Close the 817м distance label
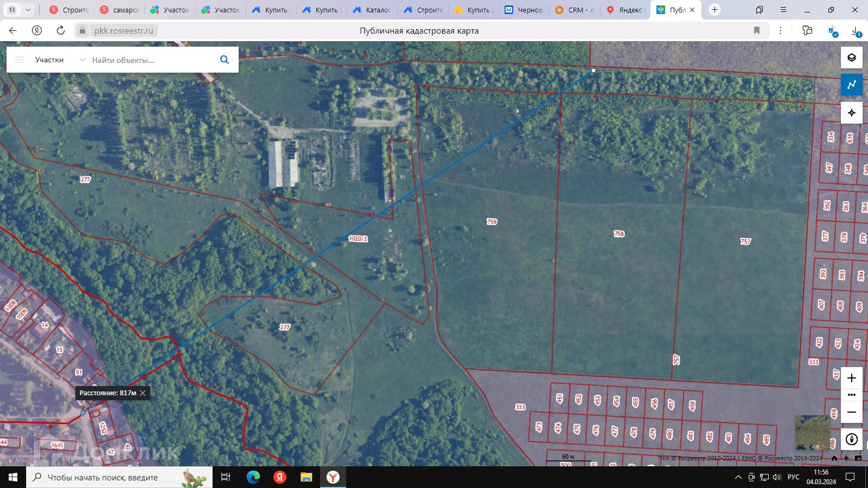The height and width of the screenshot is (488, 868). pyautogui.click(x=143, y=393)
